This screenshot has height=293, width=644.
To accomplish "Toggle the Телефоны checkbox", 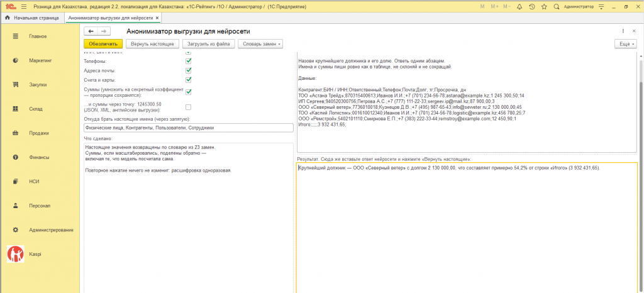I will click(189, 61).
